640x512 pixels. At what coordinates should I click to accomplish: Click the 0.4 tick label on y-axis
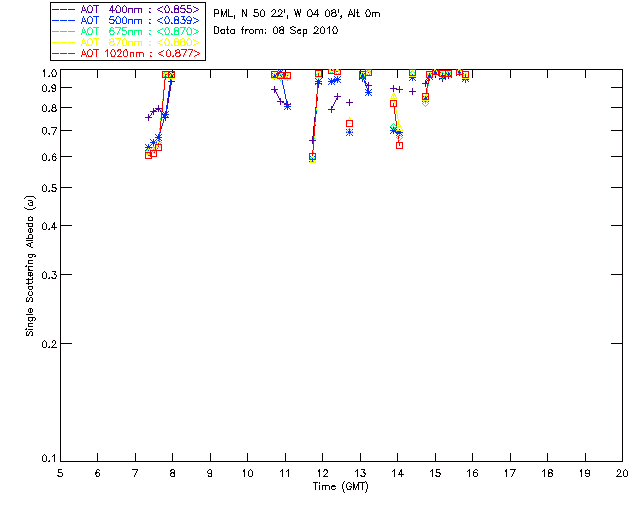49,226
